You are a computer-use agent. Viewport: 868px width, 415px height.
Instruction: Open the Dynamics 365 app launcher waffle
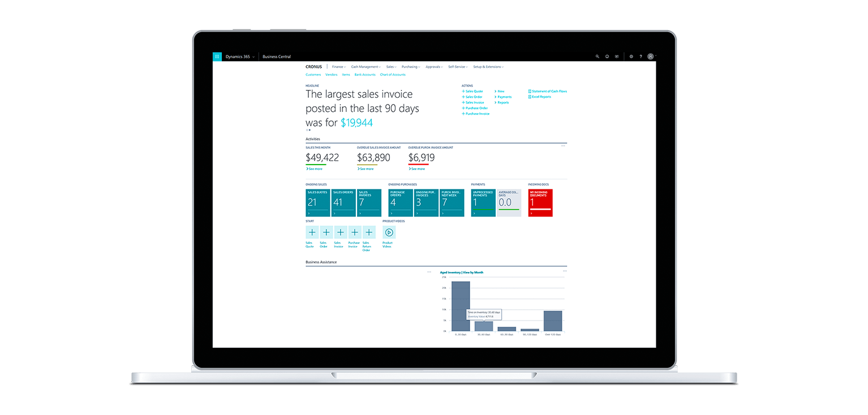click(217, 57)
